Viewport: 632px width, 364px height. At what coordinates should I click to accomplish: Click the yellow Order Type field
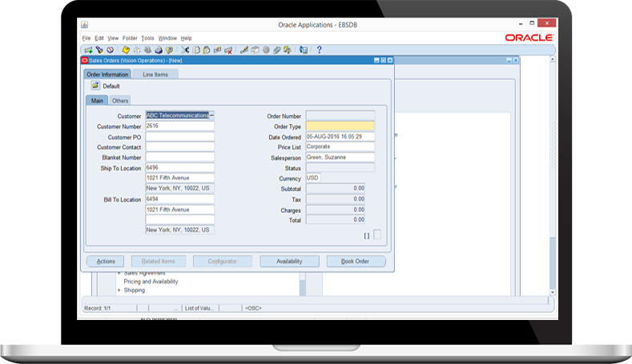click(340, 126)
